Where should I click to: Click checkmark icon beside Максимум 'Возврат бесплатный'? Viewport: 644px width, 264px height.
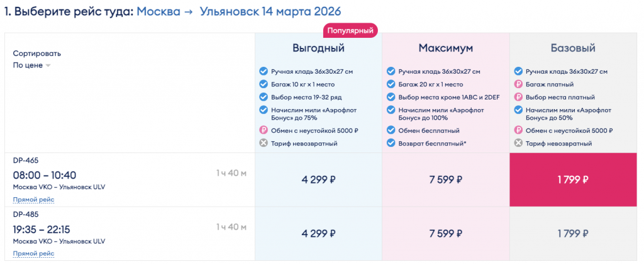click(391, 143)
